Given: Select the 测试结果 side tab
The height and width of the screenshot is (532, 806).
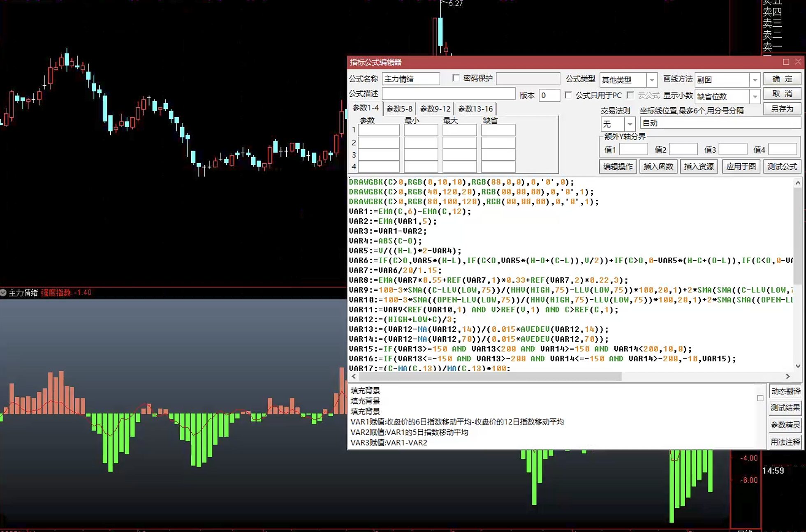Looking at the screenshot, I should tap(785, 408).
